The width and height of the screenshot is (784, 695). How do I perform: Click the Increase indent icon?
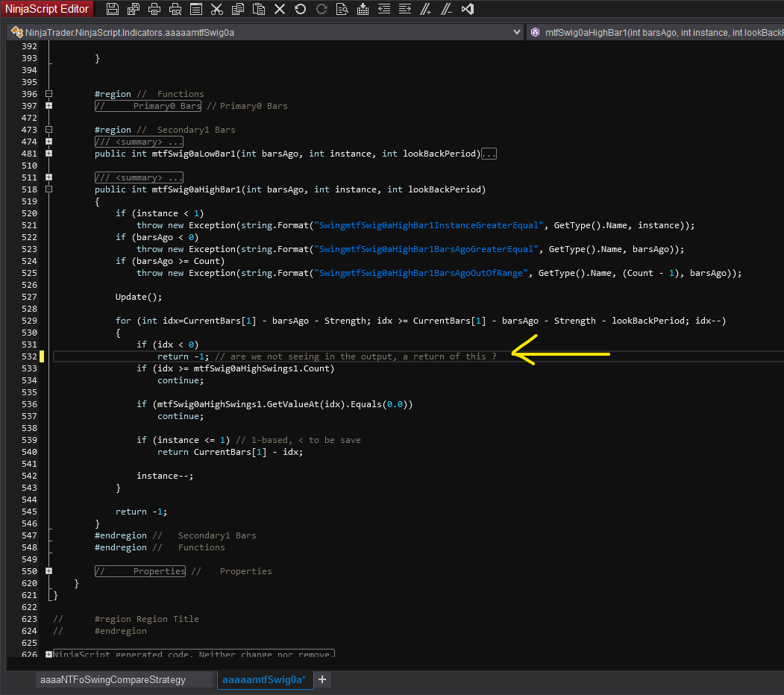click(405, 9)
